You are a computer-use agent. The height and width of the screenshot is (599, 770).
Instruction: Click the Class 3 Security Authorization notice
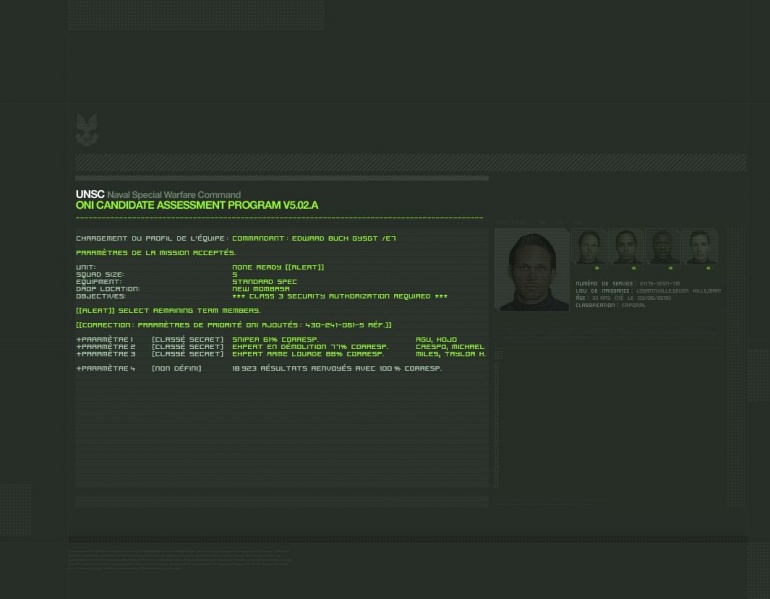(x=339, y=297)
